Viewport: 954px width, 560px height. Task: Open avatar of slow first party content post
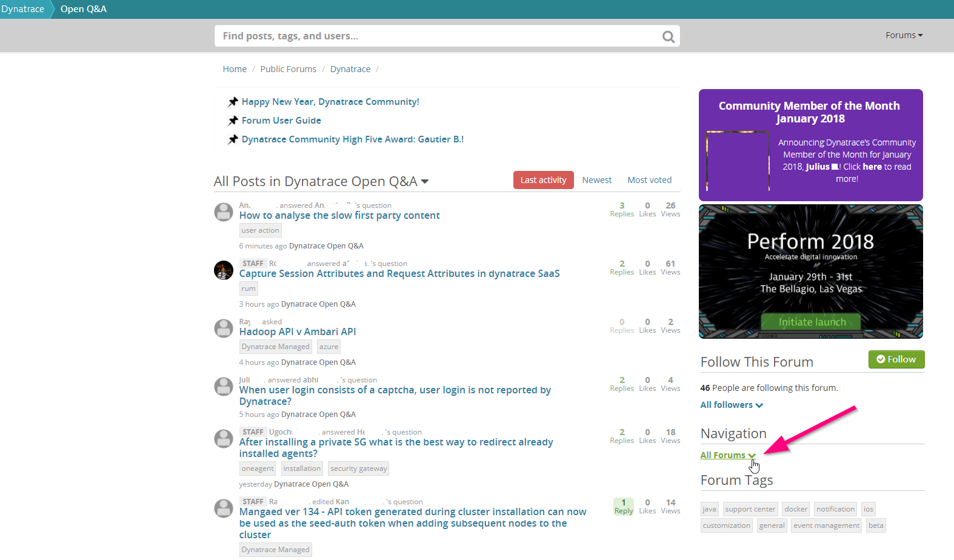[224, 212]
